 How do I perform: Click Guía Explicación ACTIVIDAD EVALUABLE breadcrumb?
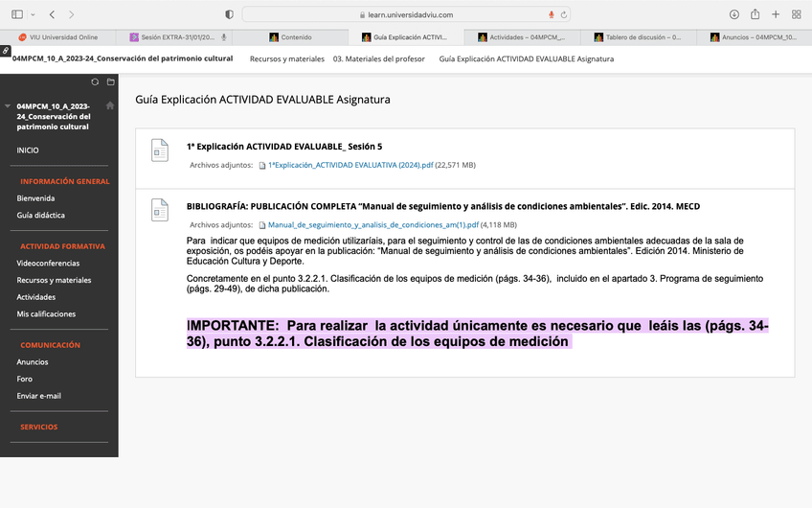[526, 59]
